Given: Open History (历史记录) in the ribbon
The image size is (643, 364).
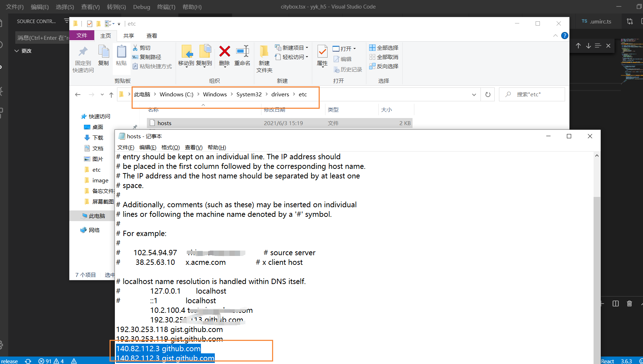Looking at the screenshot, I should (x=347, y=70).
